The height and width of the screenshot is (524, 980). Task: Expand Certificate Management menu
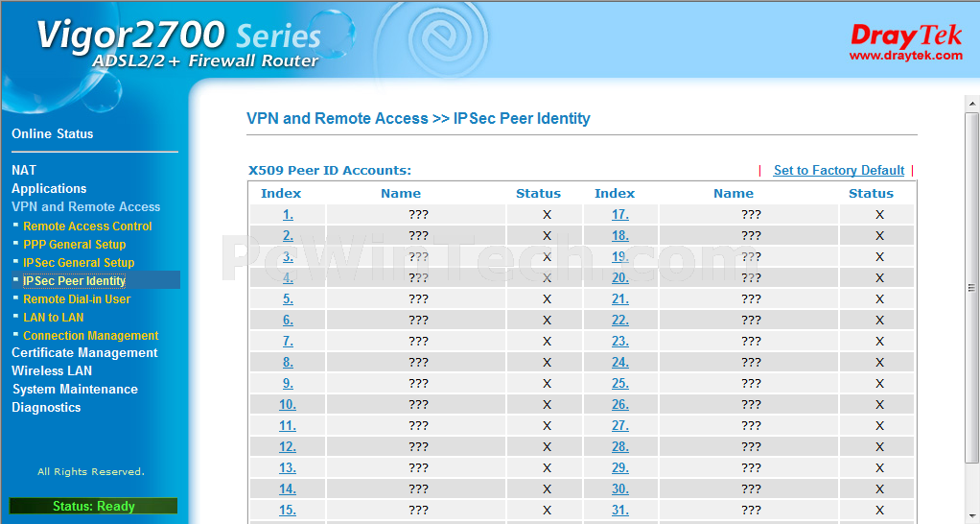point(84,352)
